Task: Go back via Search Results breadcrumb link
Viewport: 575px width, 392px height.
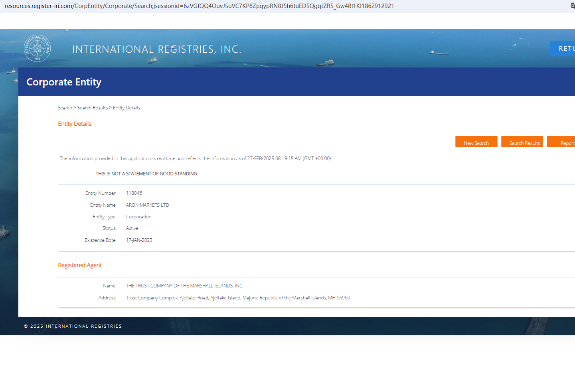Action: pos(92,108)
